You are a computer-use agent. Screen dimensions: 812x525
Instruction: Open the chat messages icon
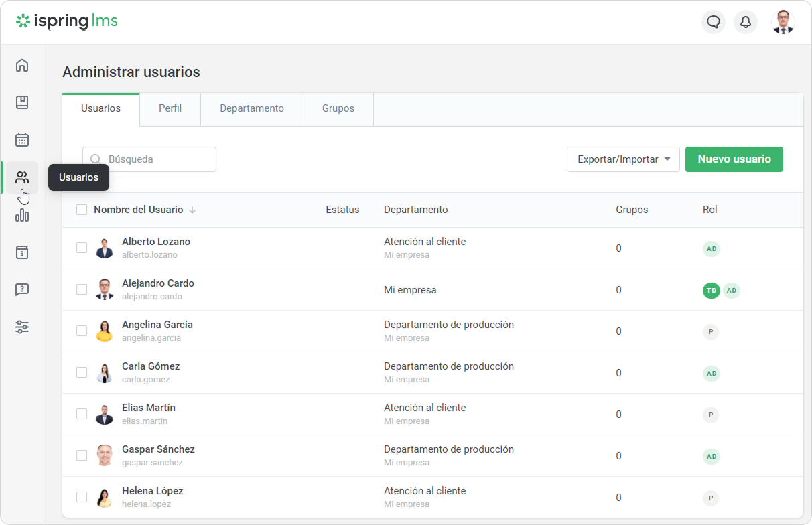(x=714, y=22)
